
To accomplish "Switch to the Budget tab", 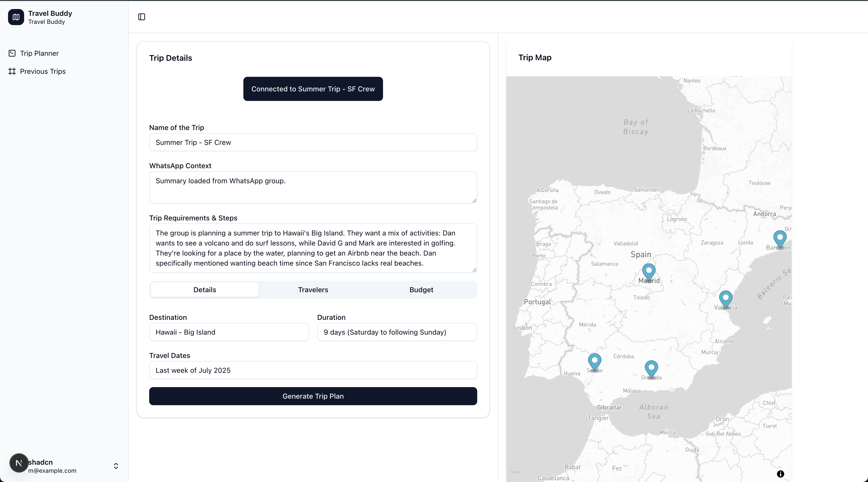I will click(421, 290).
